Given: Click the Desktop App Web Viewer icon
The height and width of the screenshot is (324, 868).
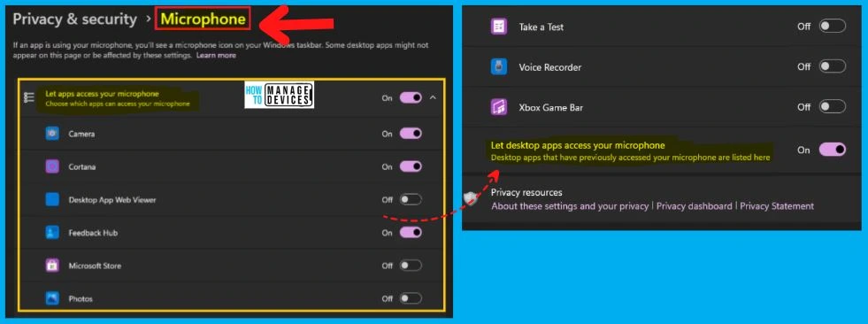Looking at the screenshot, I should point(52,199).
